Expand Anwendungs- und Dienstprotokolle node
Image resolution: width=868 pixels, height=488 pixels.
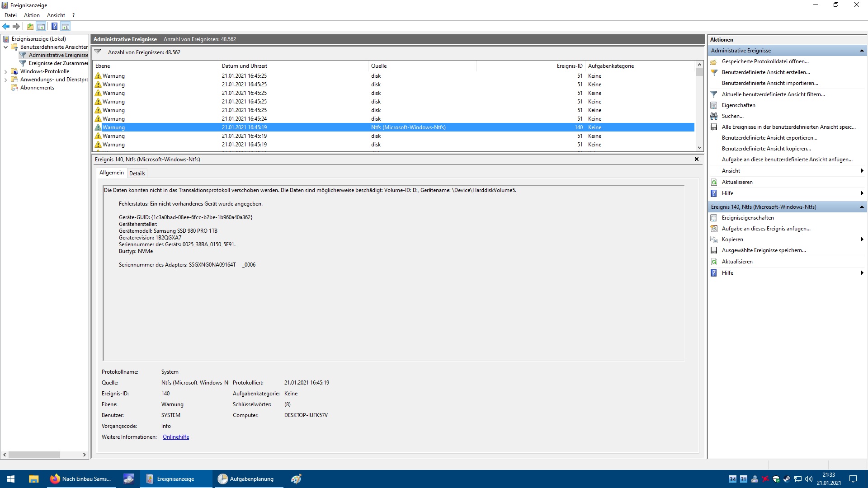pyautogui.click(x=5, y=80)
